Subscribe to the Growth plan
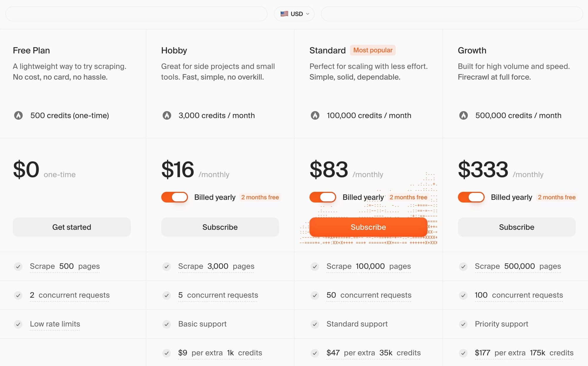 click(x=517, y=227)
